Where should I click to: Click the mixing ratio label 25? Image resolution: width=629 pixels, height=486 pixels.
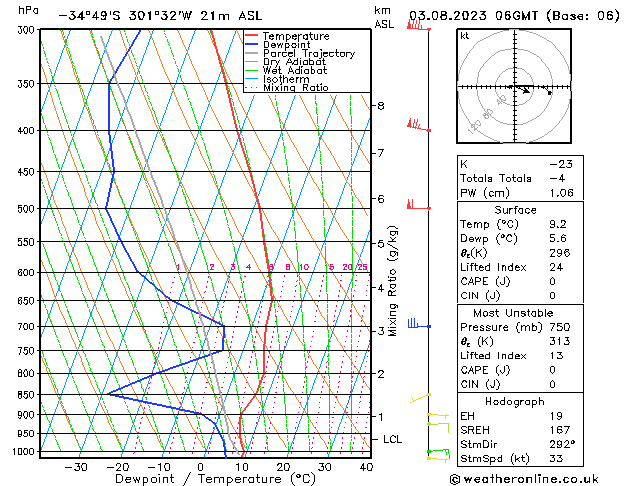coord(362,267)
